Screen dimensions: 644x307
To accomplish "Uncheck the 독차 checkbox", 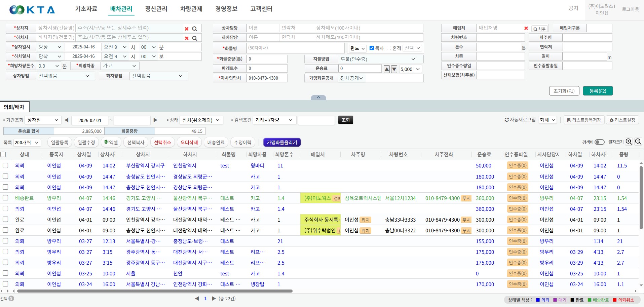I will [x=372, y=48].
